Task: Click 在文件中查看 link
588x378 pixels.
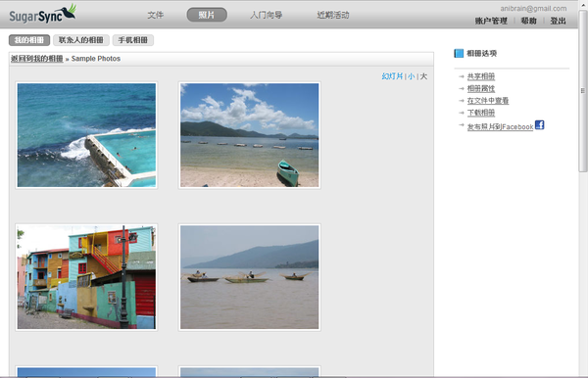Action: 488,101
